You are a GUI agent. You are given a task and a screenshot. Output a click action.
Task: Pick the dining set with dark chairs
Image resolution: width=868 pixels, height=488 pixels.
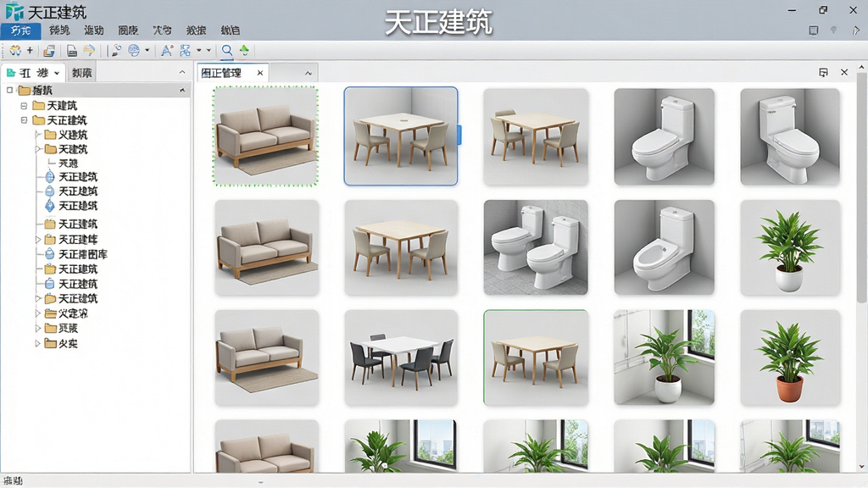401,358
